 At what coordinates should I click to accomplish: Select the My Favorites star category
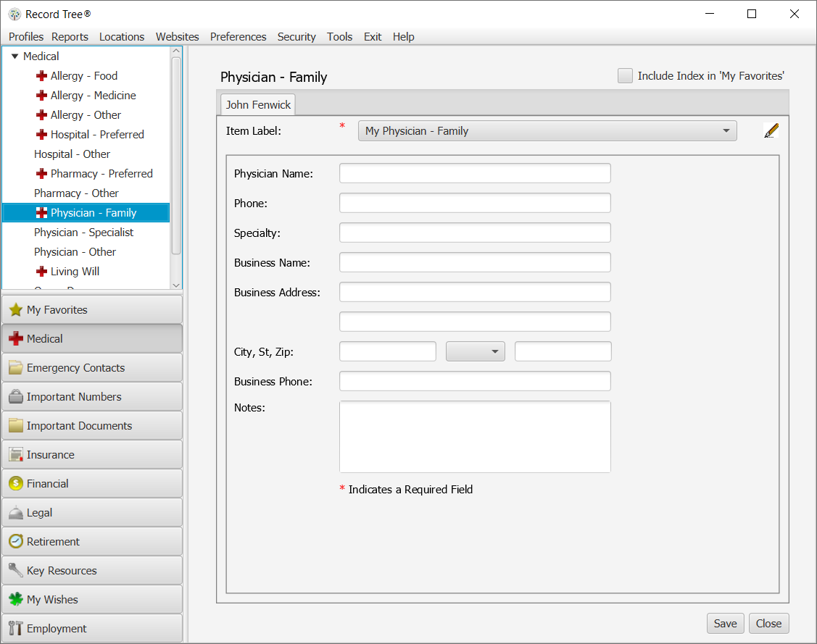(16, 309)
